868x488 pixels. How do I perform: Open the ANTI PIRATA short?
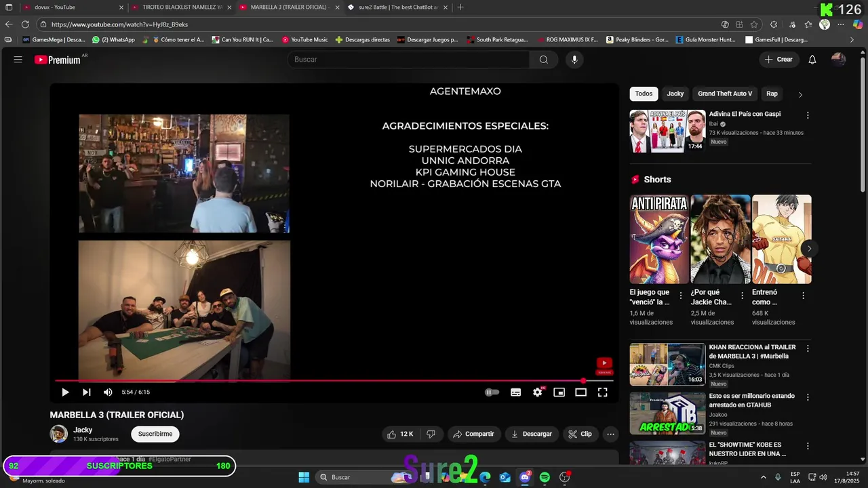click(x=659, y=239)
